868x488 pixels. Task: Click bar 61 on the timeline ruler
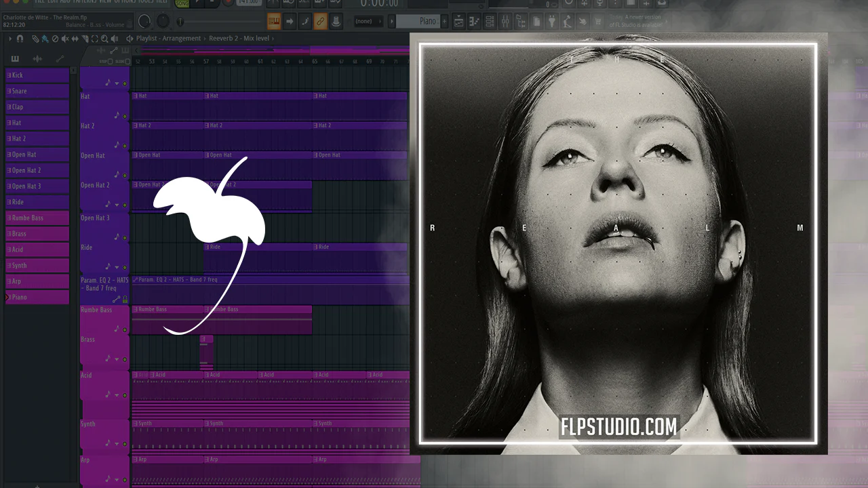click(x=260, y=62)
